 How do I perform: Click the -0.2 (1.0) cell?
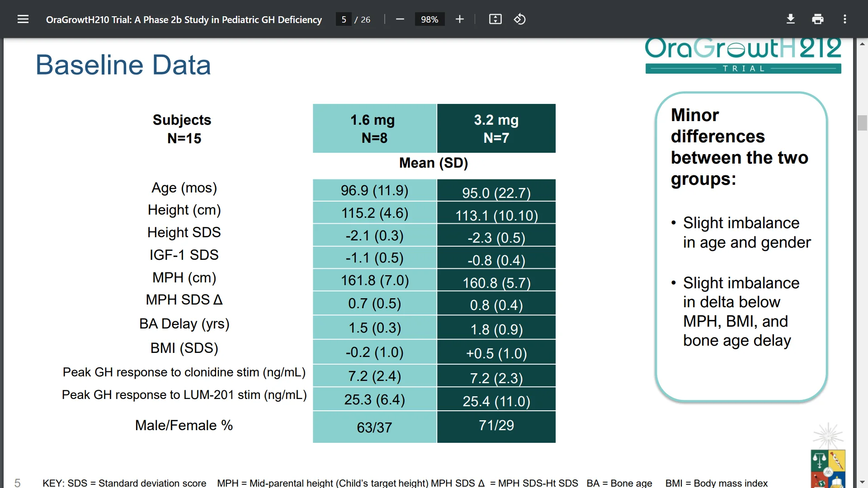[x=374, y=352]
